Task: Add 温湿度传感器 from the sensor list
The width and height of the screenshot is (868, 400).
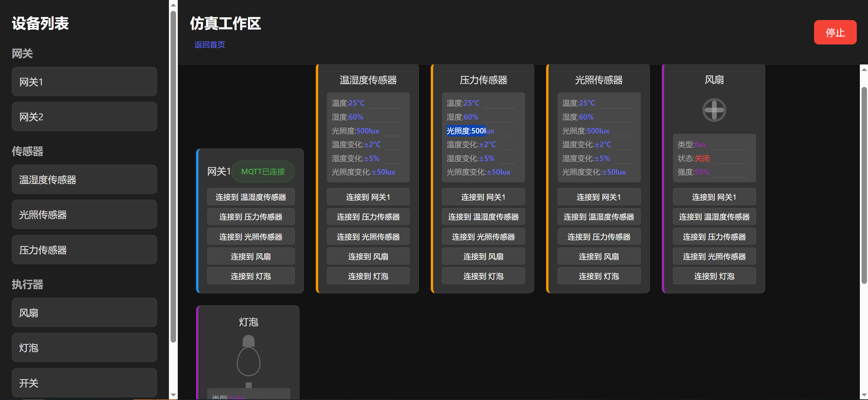Action: pyautogui.click(x=84, y=180)
